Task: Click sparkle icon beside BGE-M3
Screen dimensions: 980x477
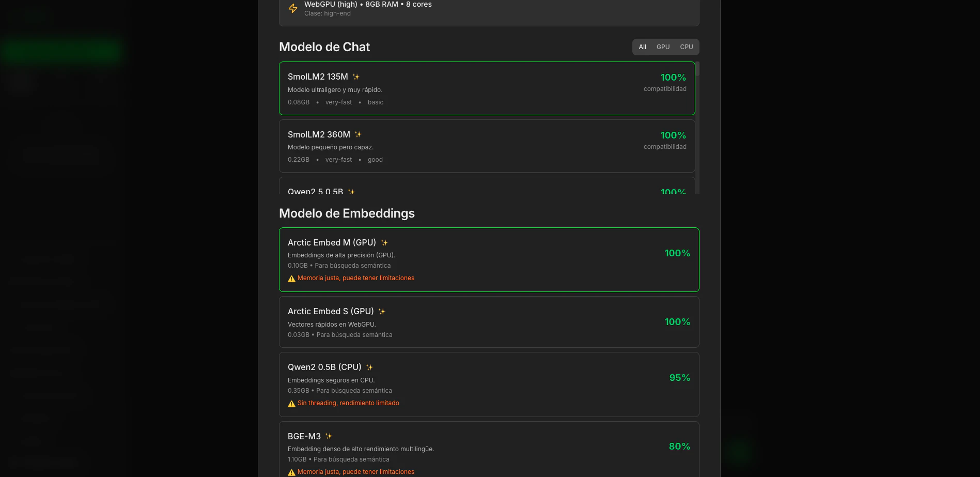Action: pyautogui.click(x=329, y=436)
